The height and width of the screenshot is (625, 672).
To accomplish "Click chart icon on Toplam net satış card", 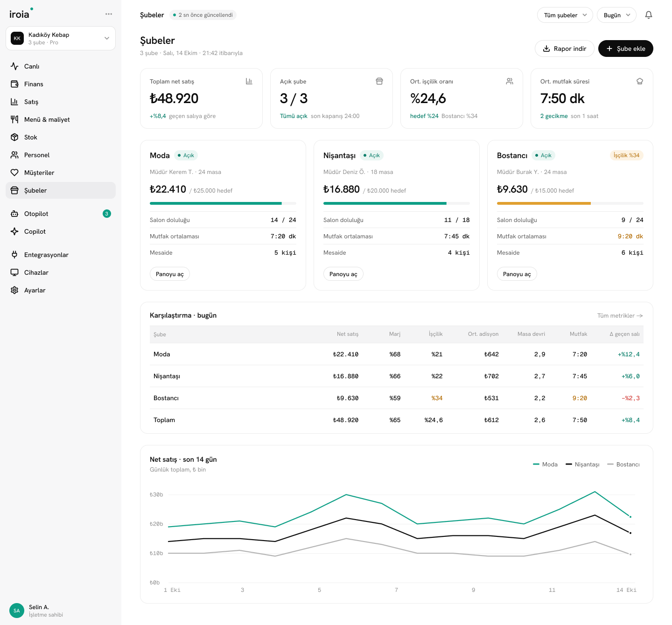I will pyautogui.click(x=249, y=81).
